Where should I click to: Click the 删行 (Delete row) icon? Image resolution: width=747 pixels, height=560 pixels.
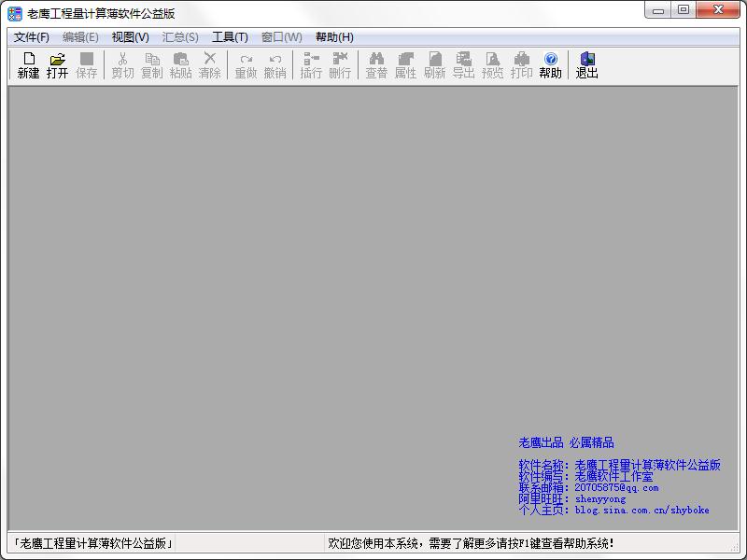(x=340, y=65)
